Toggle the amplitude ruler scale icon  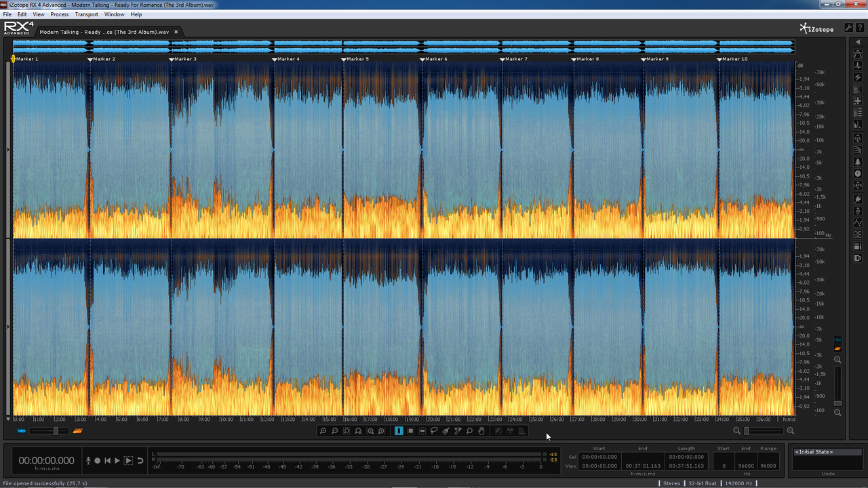(x=837, y=339)
